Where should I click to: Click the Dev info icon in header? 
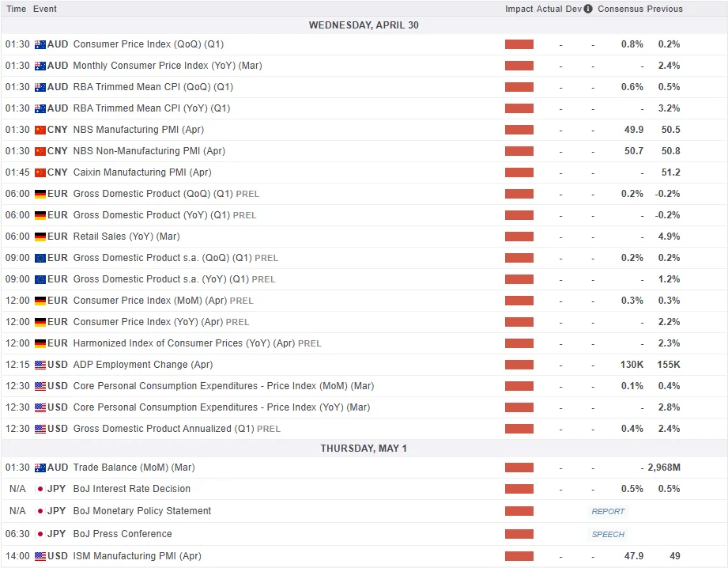(x=588, y=9)
